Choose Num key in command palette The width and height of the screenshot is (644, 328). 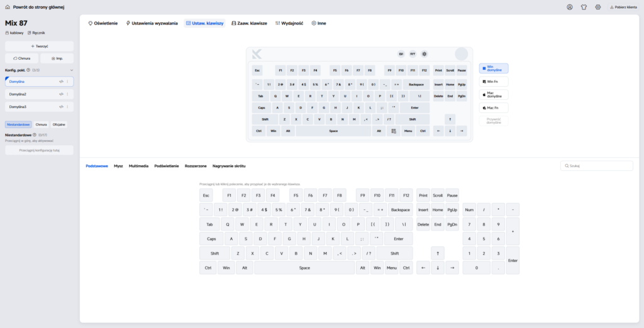pyautogui.click(x=469, y=210)
